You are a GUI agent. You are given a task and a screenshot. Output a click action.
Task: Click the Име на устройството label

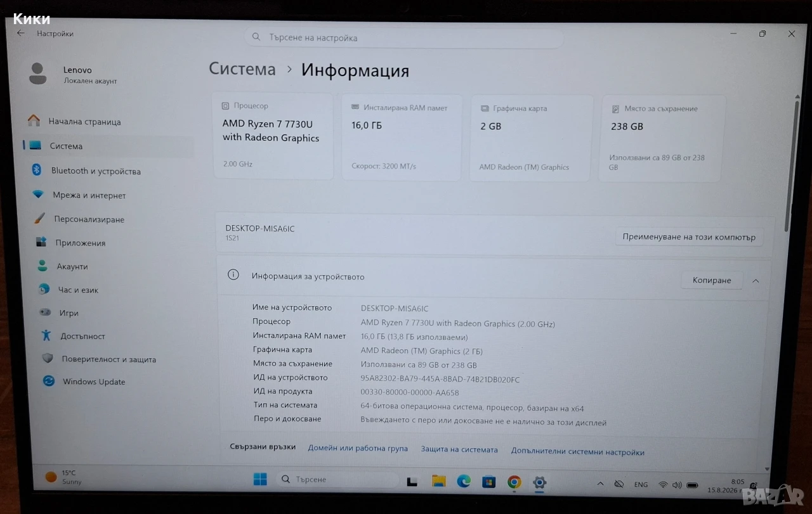pyautogui.click(x=292, y=307)
